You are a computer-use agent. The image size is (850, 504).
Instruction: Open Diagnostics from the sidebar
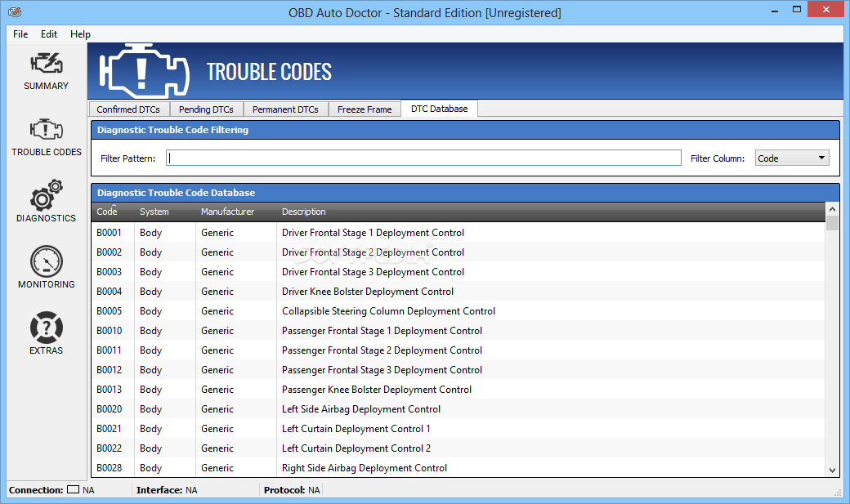46,203
